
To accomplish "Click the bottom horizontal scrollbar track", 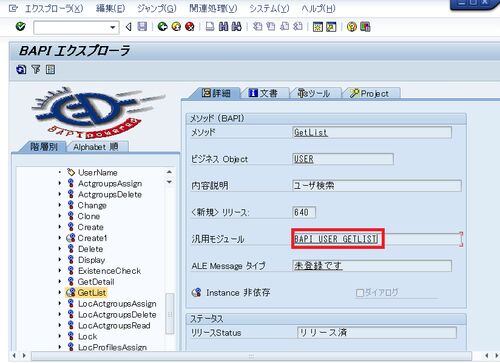I will coord(251,356).
